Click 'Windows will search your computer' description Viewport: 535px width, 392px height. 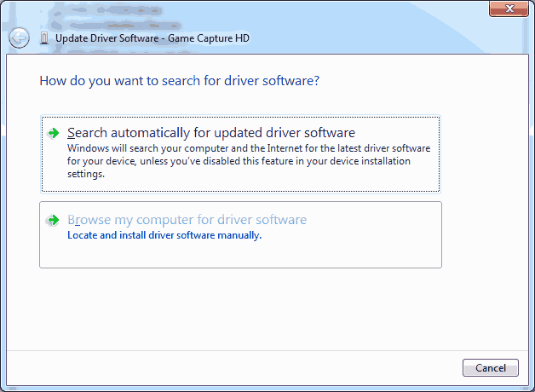(249, 161)
